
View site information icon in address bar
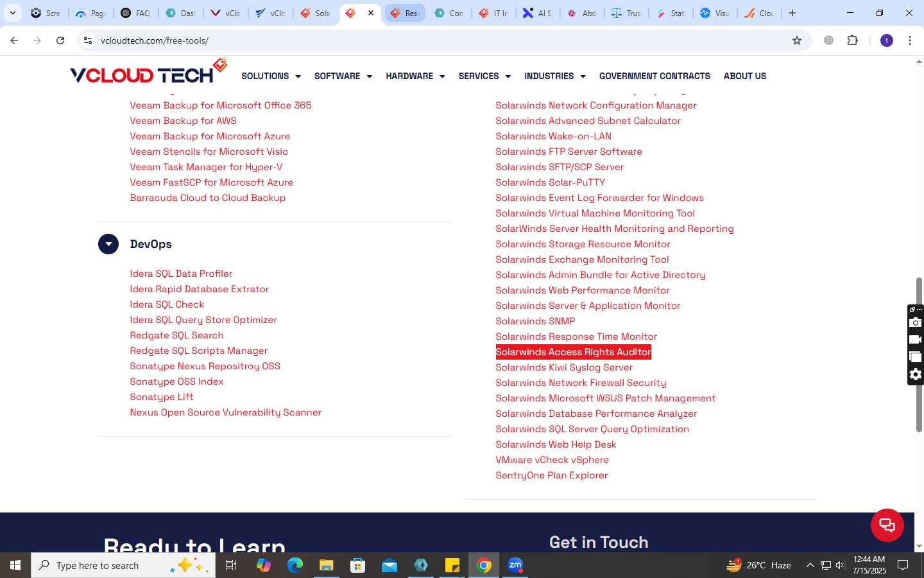pyautogui.click(x=88, y=40)
